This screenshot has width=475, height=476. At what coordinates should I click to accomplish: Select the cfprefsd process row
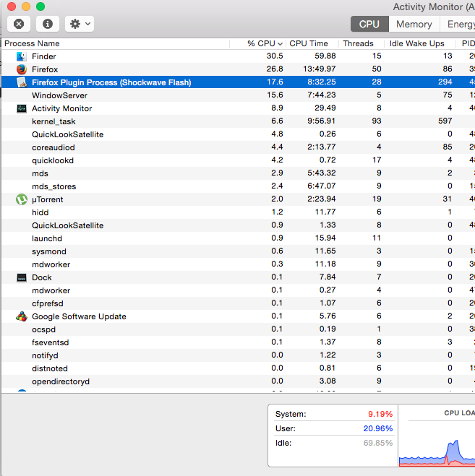tap(239, 303)
